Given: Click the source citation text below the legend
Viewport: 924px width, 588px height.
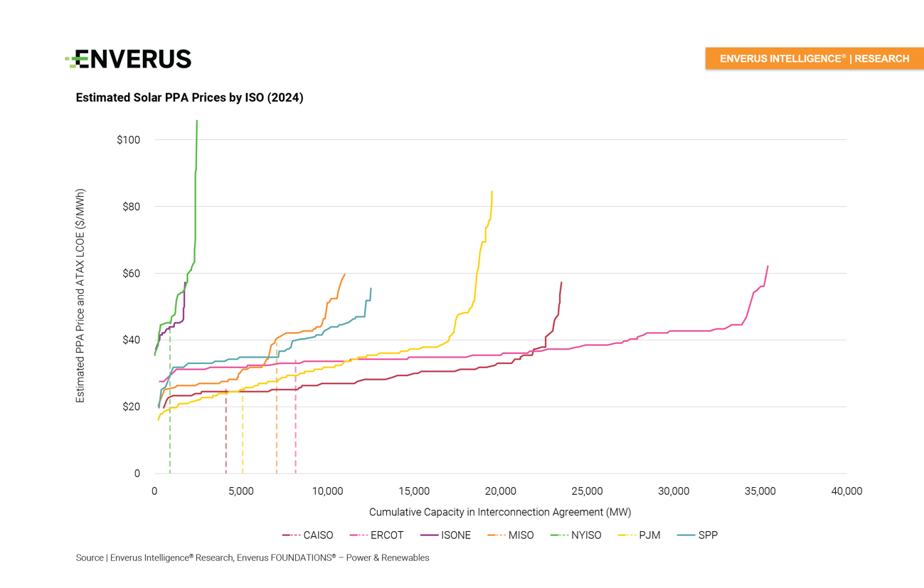Looking at the screenshot, I should click(x=253, y=558).
